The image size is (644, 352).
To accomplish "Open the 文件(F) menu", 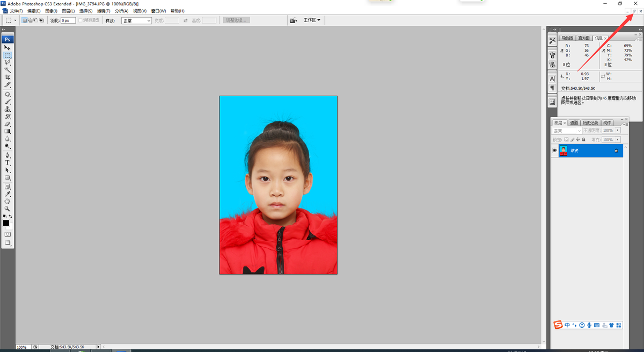I will 16,11.
